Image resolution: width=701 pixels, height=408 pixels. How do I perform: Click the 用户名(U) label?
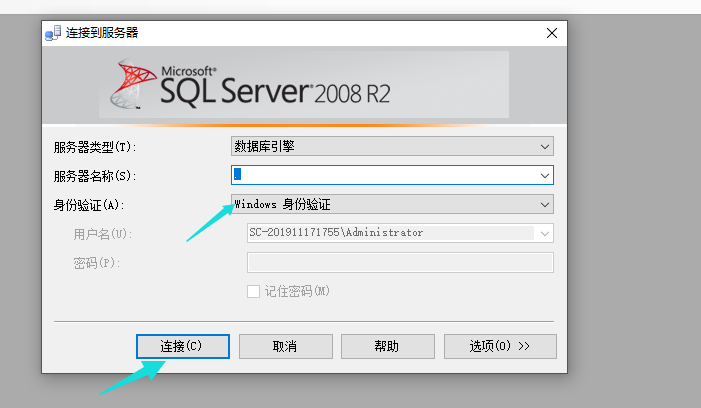(102, 234)
